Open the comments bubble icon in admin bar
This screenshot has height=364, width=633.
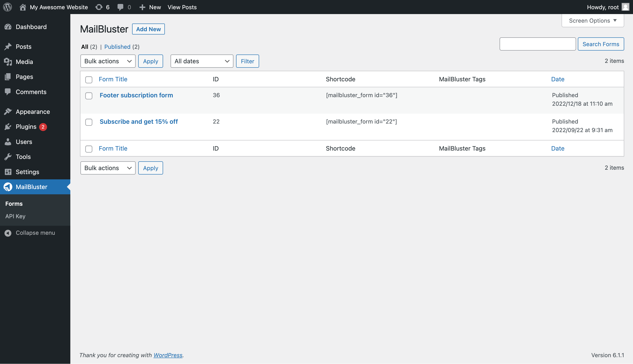(x=120, y=7)
